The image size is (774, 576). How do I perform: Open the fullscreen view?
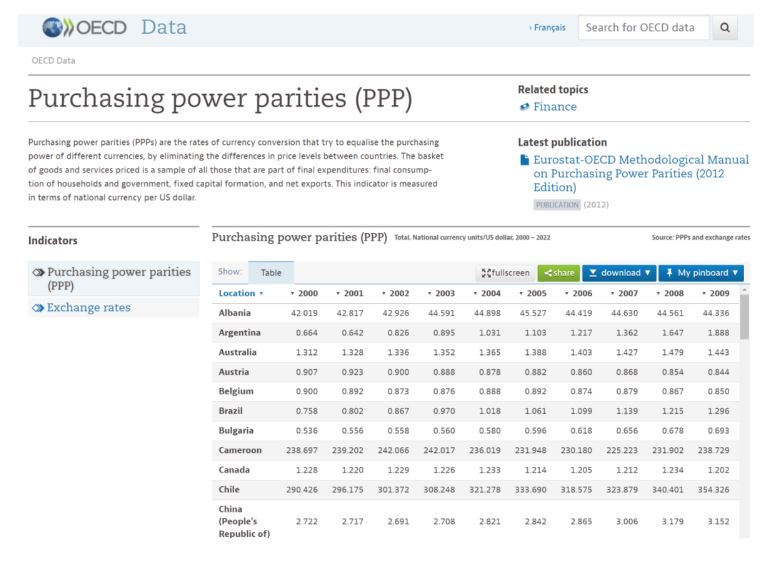505,273
